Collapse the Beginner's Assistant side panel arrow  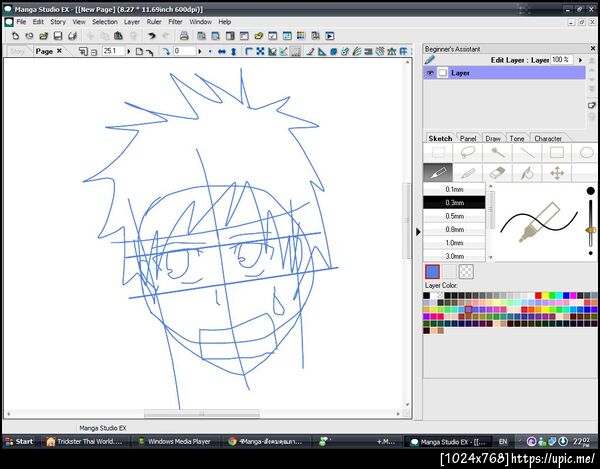click(x=418, y=231)
